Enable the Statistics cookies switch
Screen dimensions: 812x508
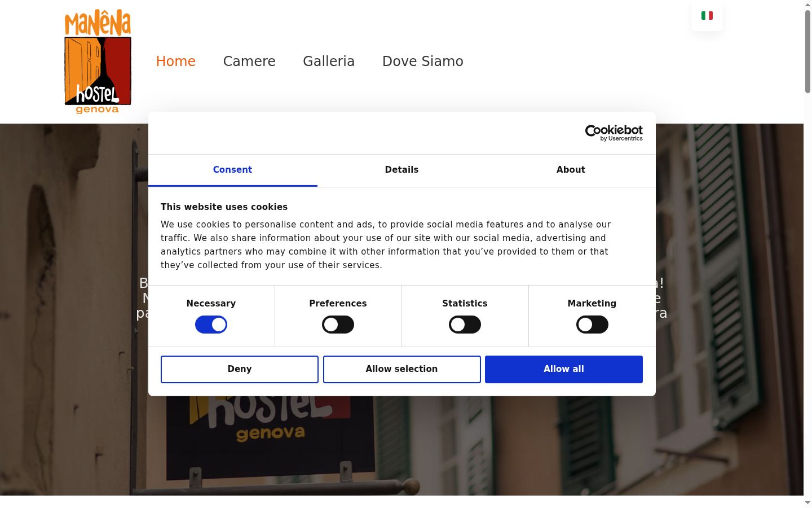click(465, 325)
